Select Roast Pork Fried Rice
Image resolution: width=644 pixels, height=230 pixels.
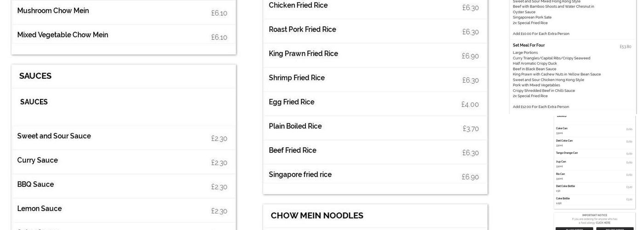tap(302, 30)
